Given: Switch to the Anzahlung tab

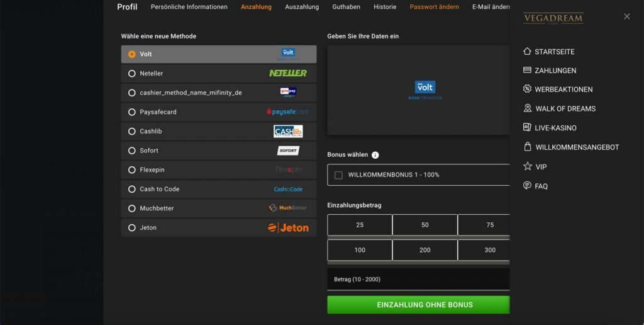Looking at the screenshot, I should (x=257, y=7).
